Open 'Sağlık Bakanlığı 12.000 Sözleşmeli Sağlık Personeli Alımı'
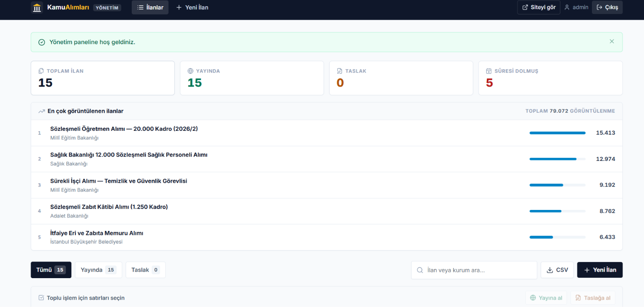The image size is (644, 307). (x=129, y=155)
